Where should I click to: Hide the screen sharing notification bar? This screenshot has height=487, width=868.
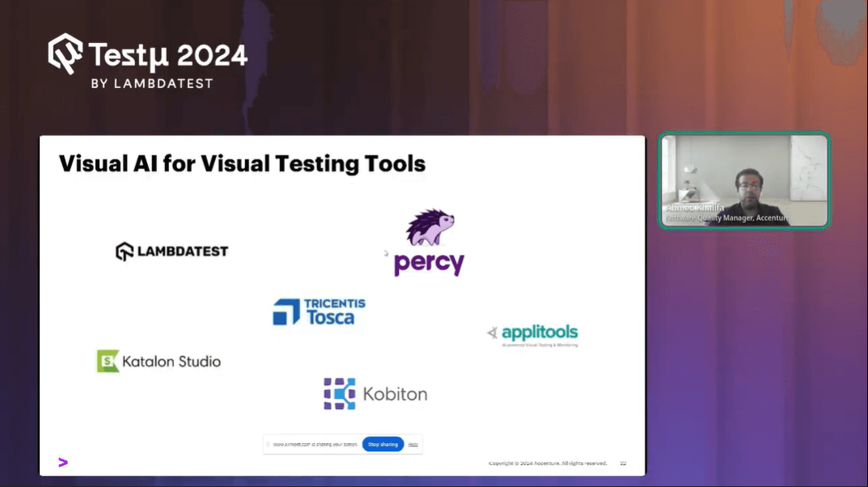(x=413, y=443)
